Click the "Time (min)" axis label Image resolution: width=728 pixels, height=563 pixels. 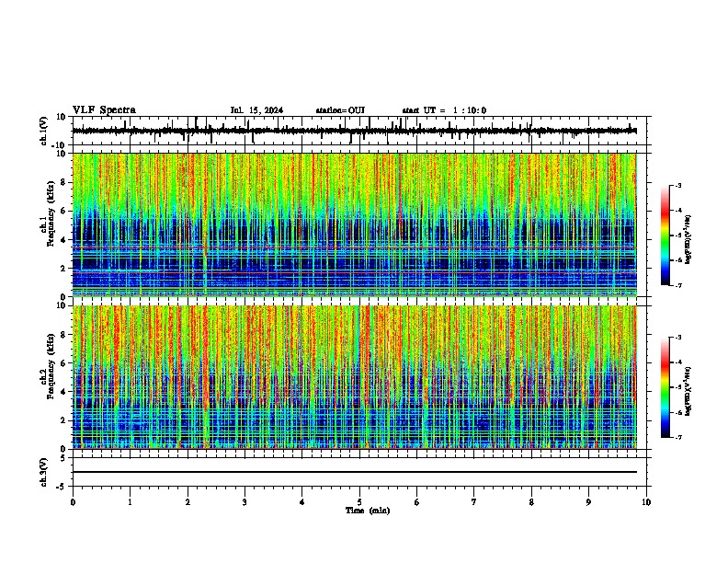(x=368, y=511)
